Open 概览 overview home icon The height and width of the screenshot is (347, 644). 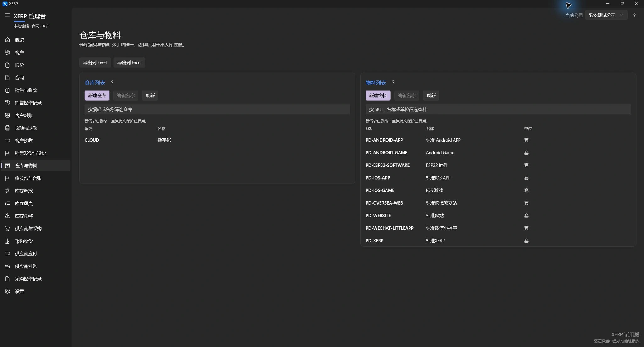[x=8, y=40]
